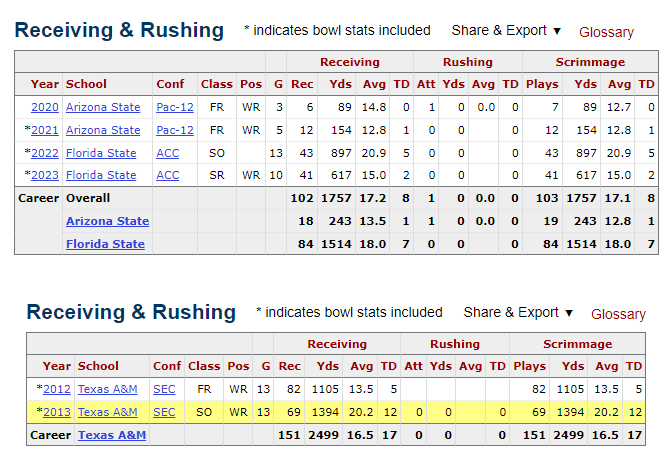Image resolution: width=671 pixels, height=463 pixels.
Task: Go to the 2022 season page
Action: (45, 153)
